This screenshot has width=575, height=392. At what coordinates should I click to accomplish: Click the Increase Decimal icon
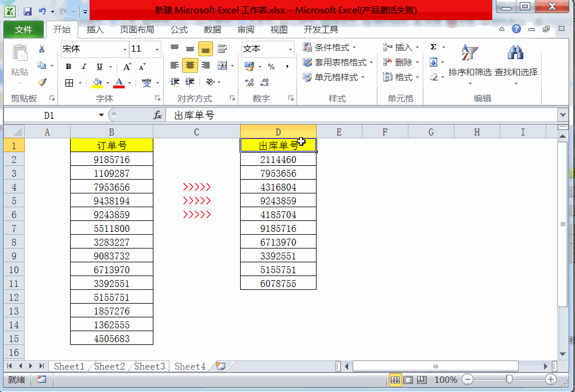[249, 83]
